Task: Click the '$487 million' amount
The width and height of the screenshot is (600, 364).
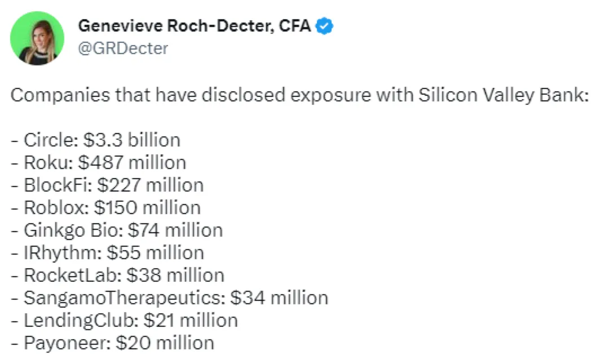Action: click(133, 162)
